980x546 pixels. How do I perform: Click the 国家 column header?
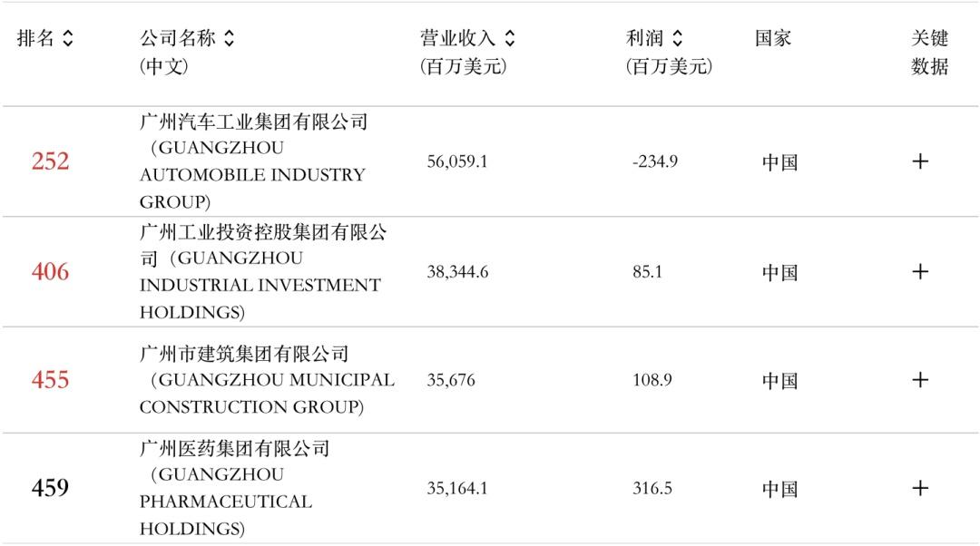[773, 39]
